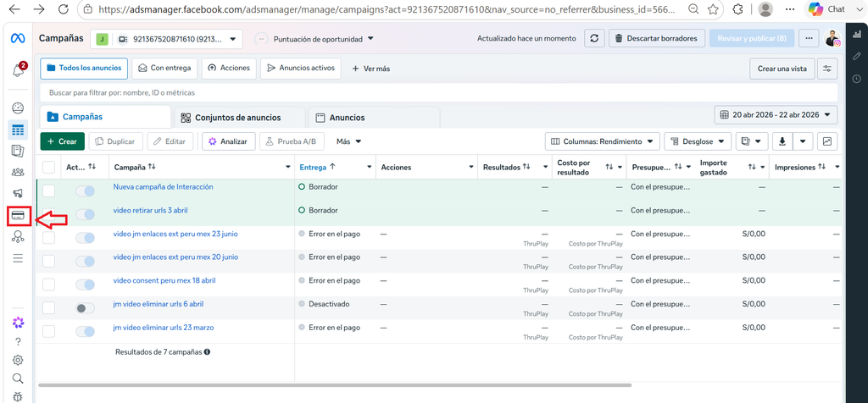
Task: Open the video consent peru mex 18 abril campaign link
Action: pos(164,280)
